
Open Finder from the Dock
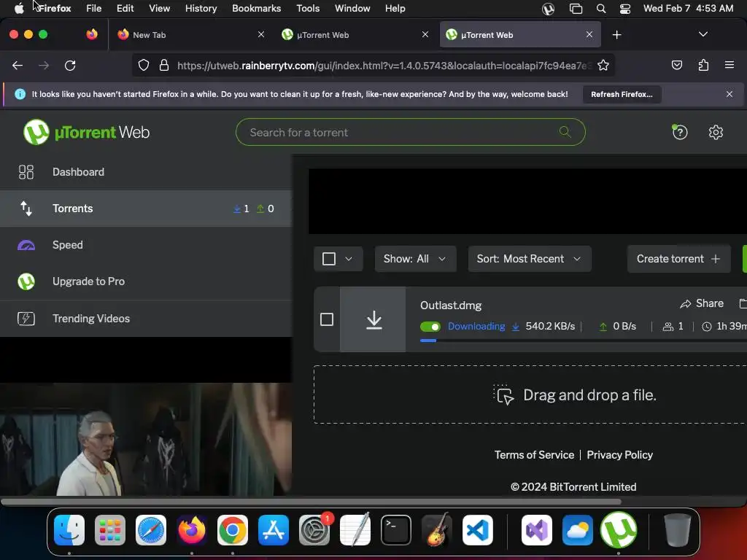(69, 530)
